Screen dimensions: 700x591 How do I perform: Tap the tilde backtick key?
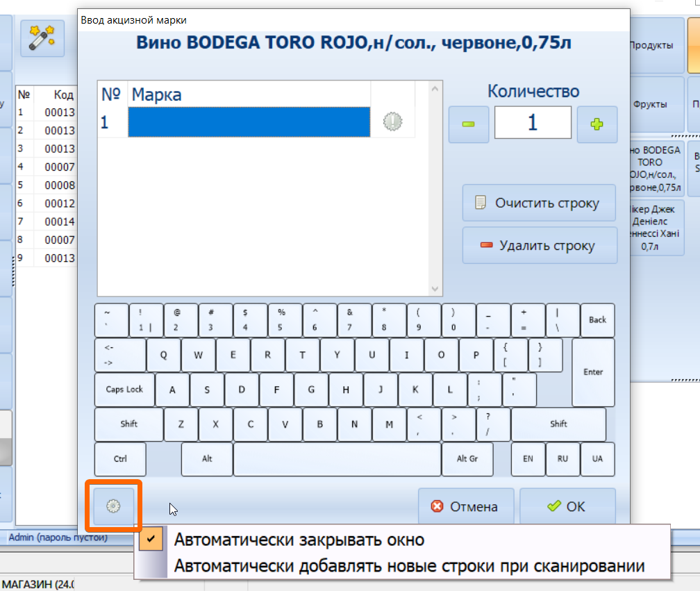pos(112,320)
